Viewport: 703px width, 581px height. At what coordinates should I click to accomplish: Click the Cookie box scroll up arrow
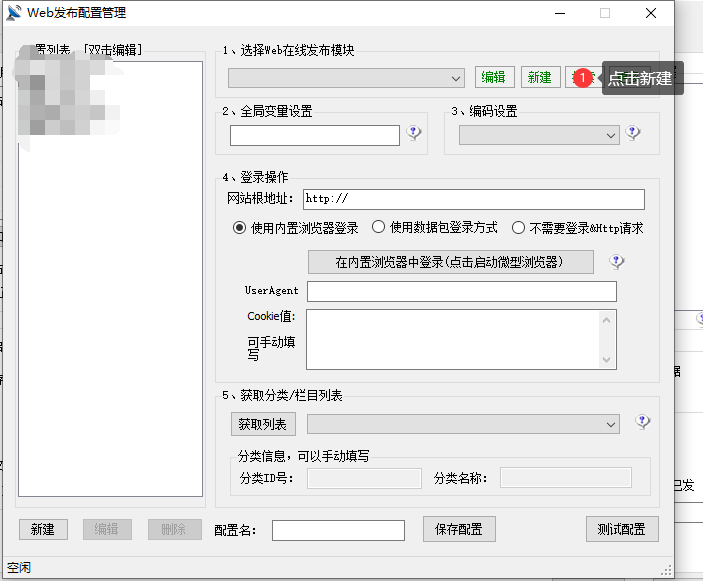[606, 320]
